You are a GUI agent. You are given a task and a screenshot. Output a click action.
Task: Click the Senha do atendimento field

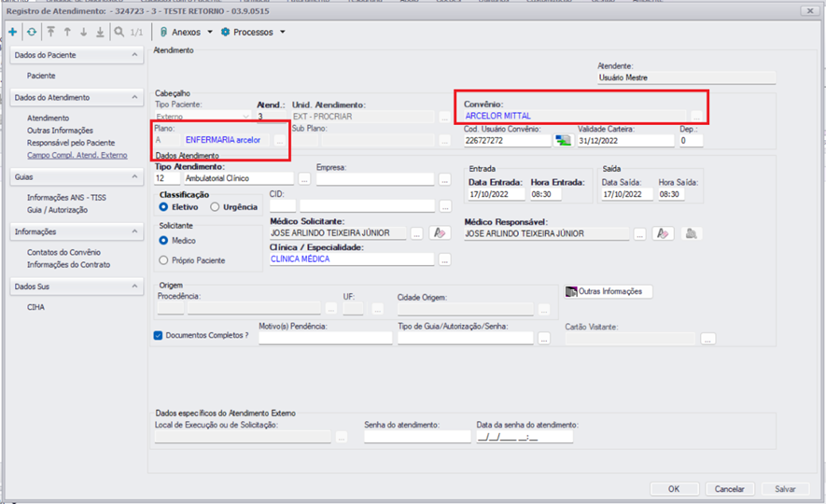pos(417,437)
